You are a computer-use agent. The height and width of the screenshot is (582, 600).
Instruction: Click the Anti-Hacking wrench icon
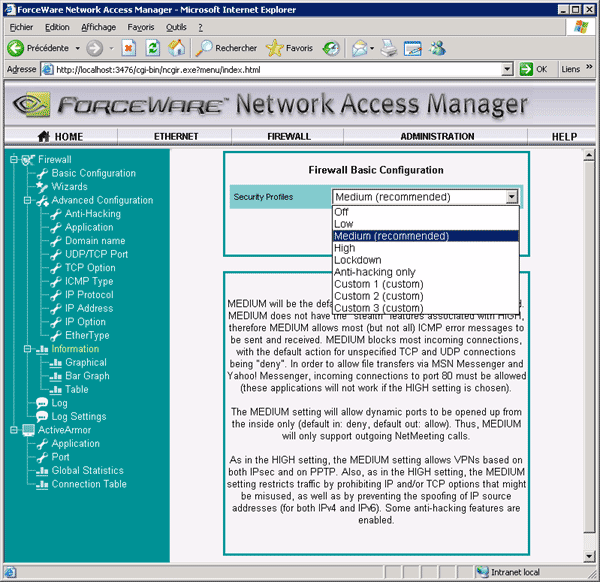pos(55,214)
